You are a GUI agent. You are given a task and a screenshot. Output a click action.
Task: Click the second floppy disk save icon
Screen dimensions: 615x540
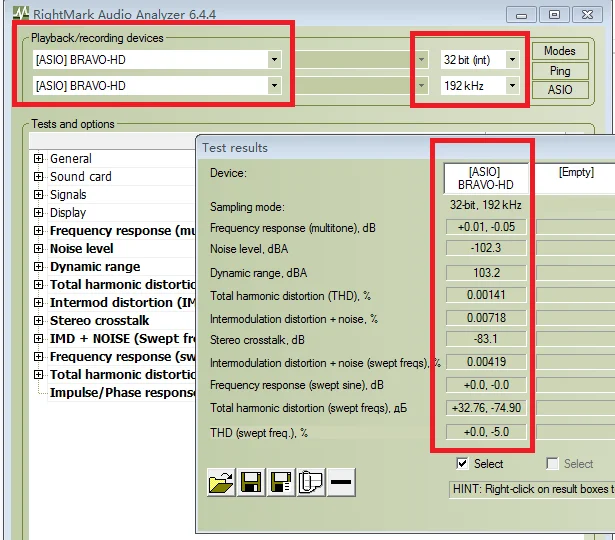click(x=281, y=484)
